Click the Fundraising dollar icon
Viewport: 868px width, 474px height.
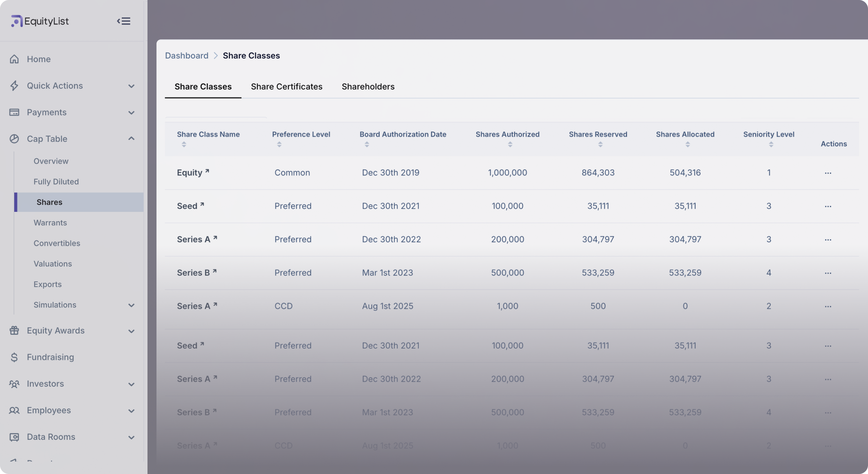point(14,357)
